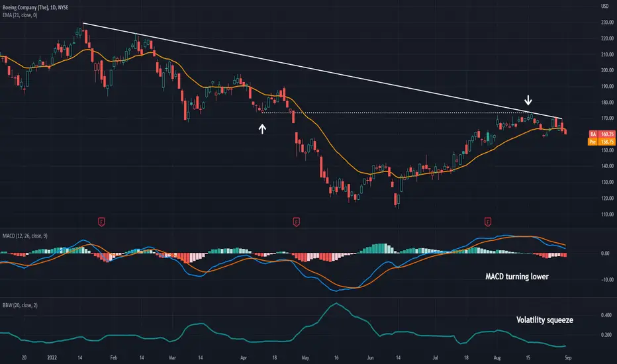Click the late July earnings E marker
Viewport: 617px width, 364px height.
(488, 222)
